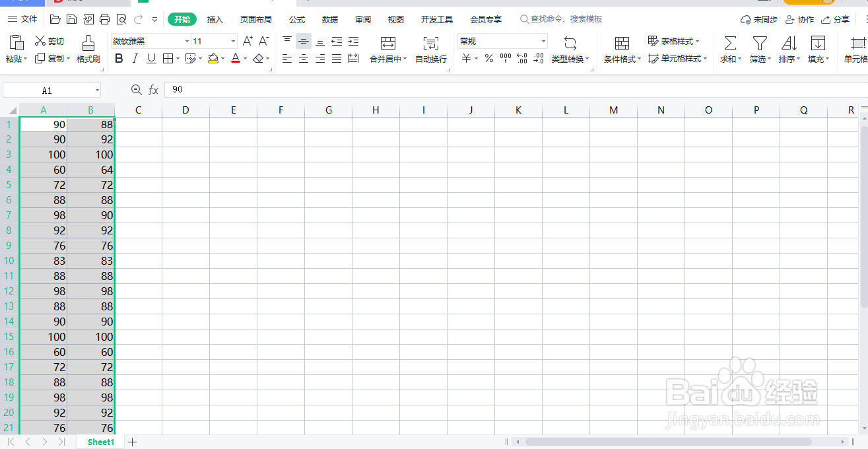Toggle middle vertical alignment
Image resolution: width=868 pixels, height=449 pixels.
pyautogui.click(x=304, y=41)
